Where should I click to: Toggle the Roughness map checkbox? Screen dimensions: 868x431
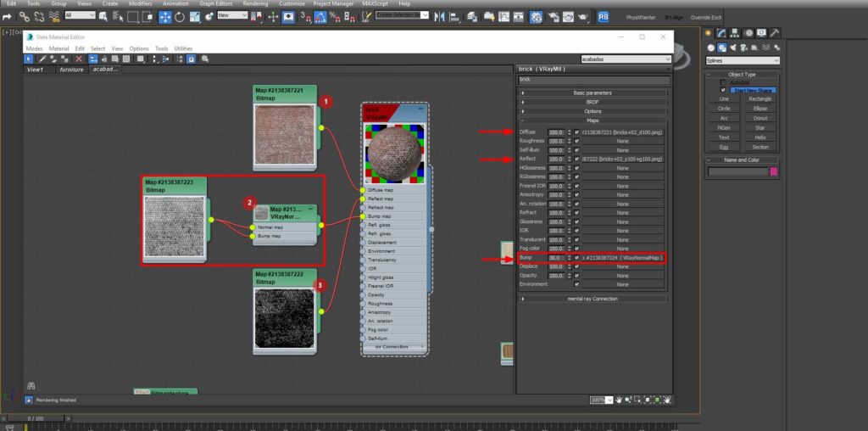pyautogui.click(x=576, y=142)
